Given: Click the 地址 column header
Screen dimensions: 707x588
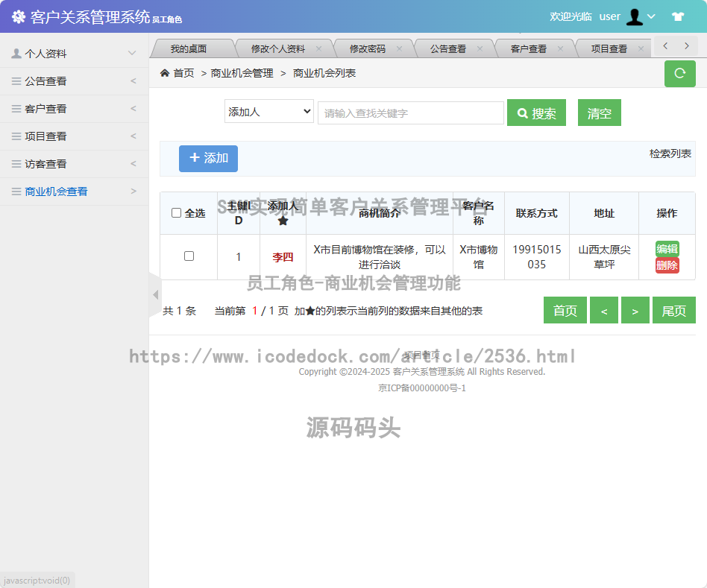Looking at the screenshot, I should (604, 213).
